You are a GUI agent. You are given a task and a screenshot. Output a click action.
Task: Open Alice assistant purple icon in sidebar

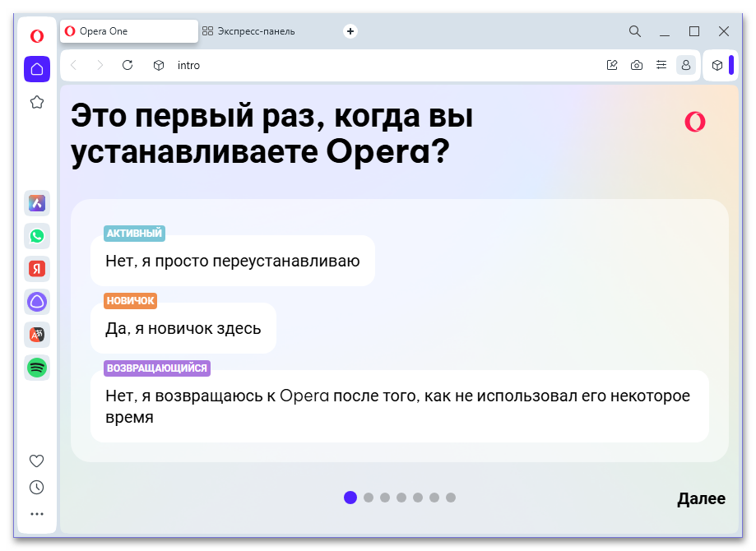(37, 302)
